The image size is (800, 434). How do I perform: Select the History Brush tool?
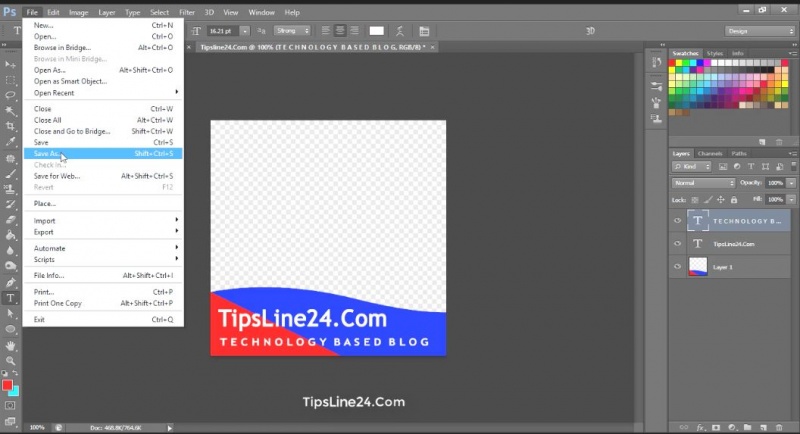10,205
